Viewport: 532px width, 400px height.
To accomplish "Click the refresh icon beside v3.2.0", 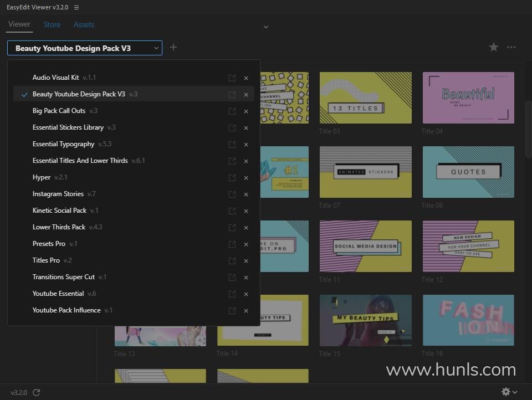I will point(37,392).
